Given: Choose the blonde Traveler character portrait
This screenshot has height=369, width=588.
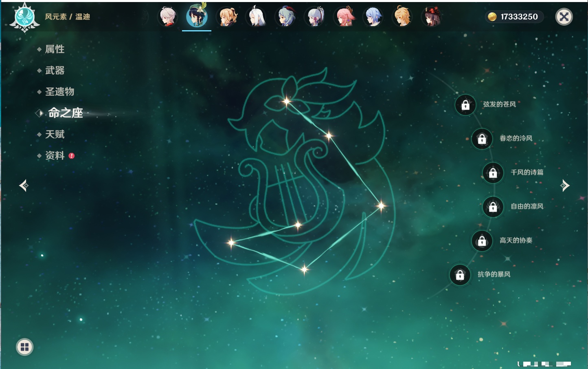Looking at the screenshot, I should click(402, 17).
